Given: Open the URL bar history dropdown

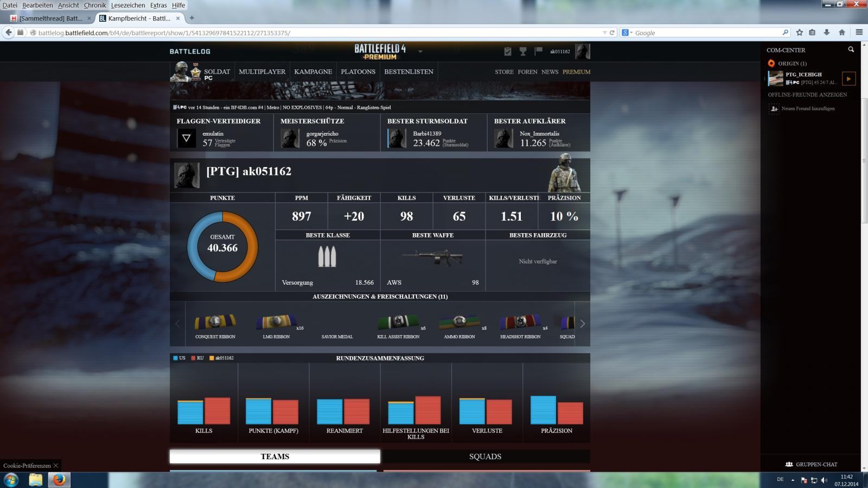Looking at the screenshot, I should click(605, 33).
